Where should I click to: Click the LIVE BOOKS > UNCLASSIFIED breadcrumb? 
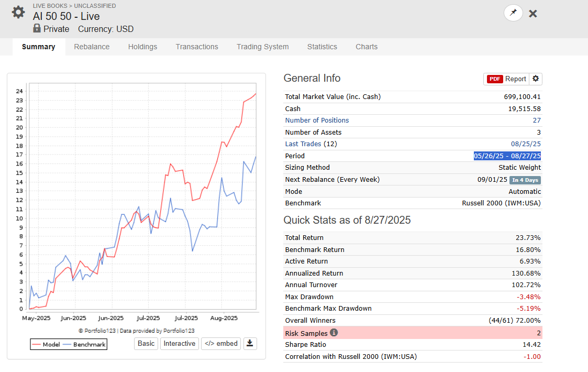coord(74,6)
